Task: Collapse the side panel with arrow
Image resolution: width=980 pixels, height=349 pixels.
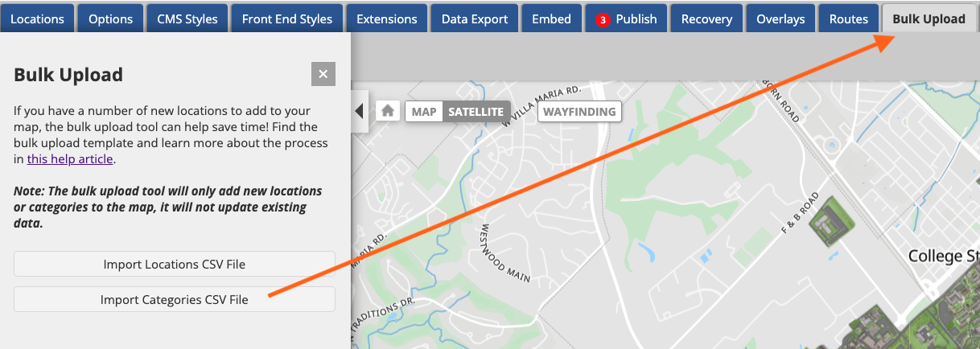Action: tap(360, 111)
